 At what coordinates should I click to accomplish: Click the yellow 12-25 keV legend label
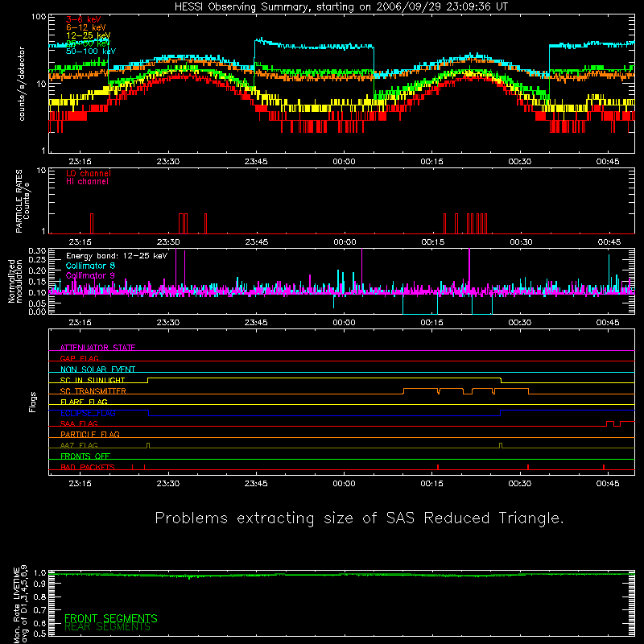(x=89, y=35)
